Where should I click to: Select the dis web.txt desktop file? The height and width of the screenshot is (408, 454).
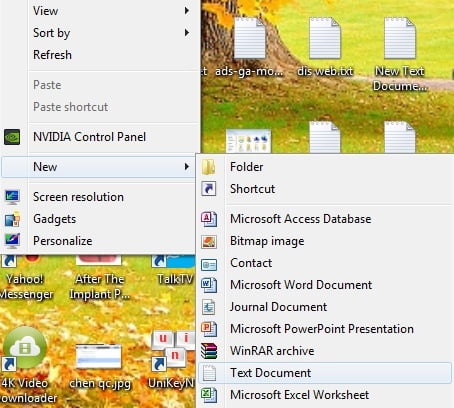pos(325,47)
